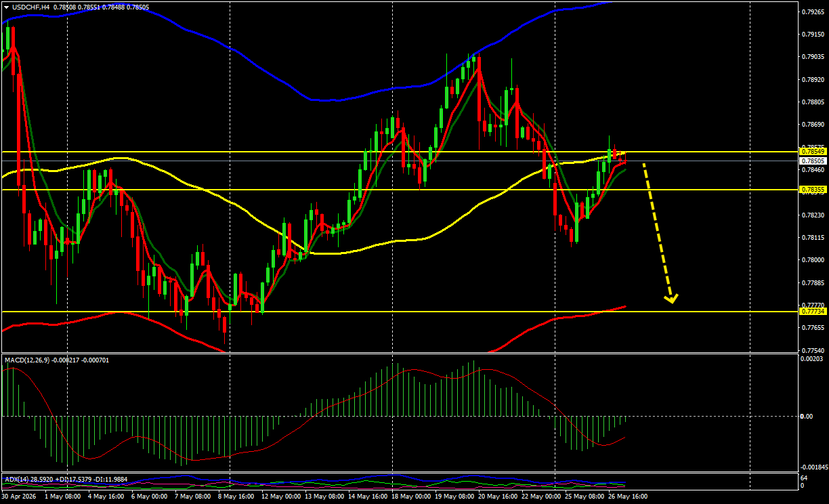Click the yellow 0.78355 price level tag
This screenshot has height=504, width=829.
coord(813,190)
